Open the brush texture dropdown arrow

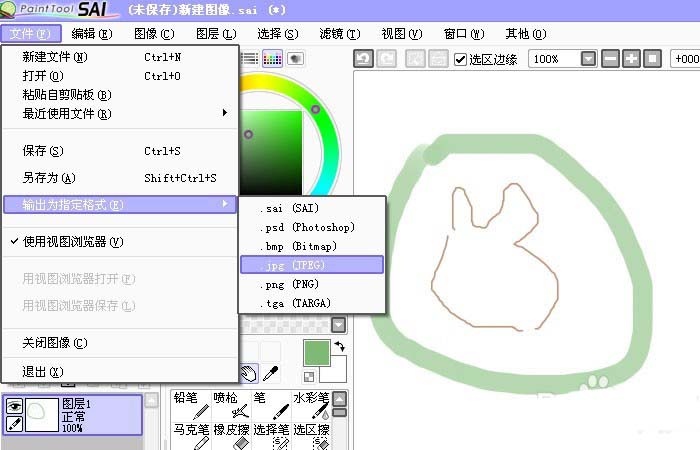pyautogui.click(x=338, y=325)
